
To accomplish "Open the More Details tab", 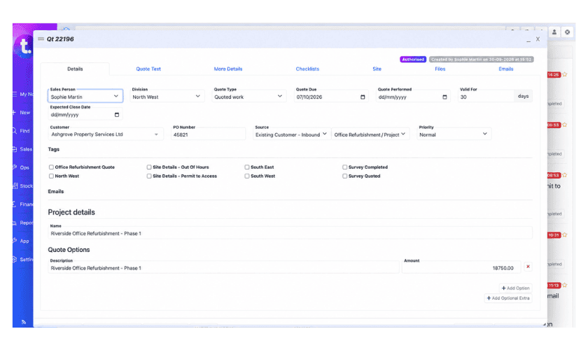I will [x=228, y=69].
